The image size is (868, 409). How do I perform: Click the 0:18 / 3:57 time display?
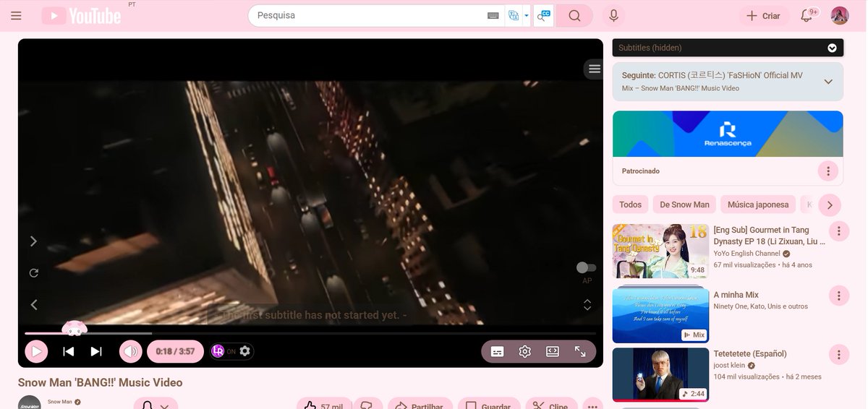tap(175, 352)
